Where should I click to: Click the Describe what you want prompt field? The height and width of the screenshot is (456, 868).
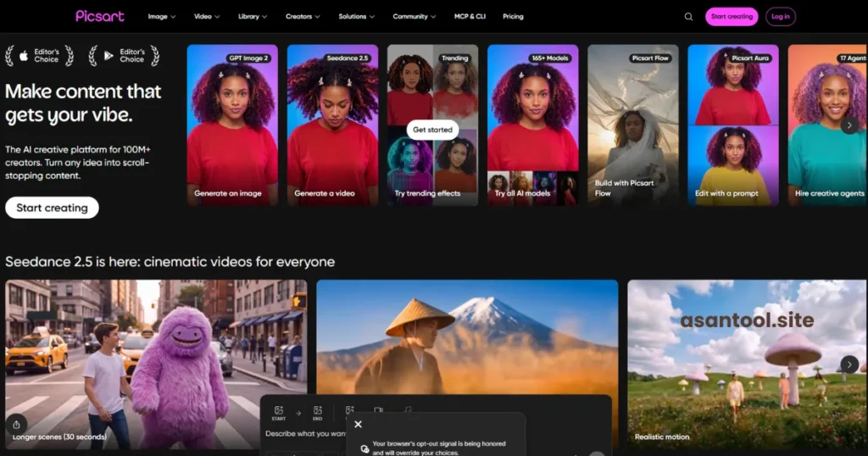pyautogui.click(x=305, y=434)
